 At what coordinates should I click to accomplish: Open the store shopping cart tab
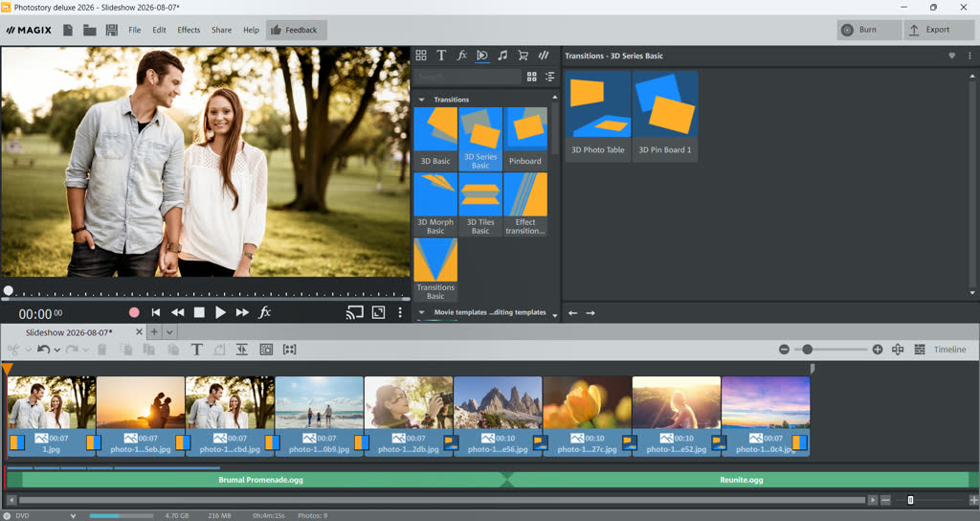coord(523,56)
